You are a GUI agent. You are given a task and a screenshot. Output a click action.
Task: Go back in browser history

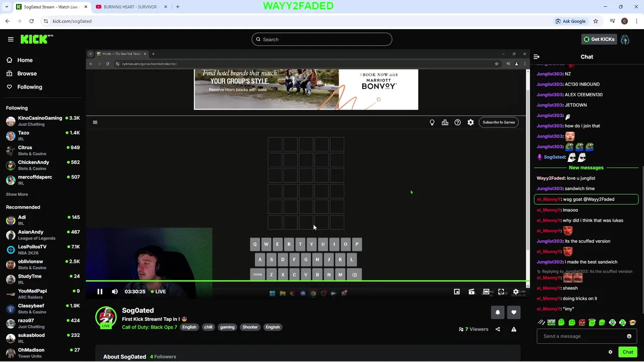pos(7,21)
